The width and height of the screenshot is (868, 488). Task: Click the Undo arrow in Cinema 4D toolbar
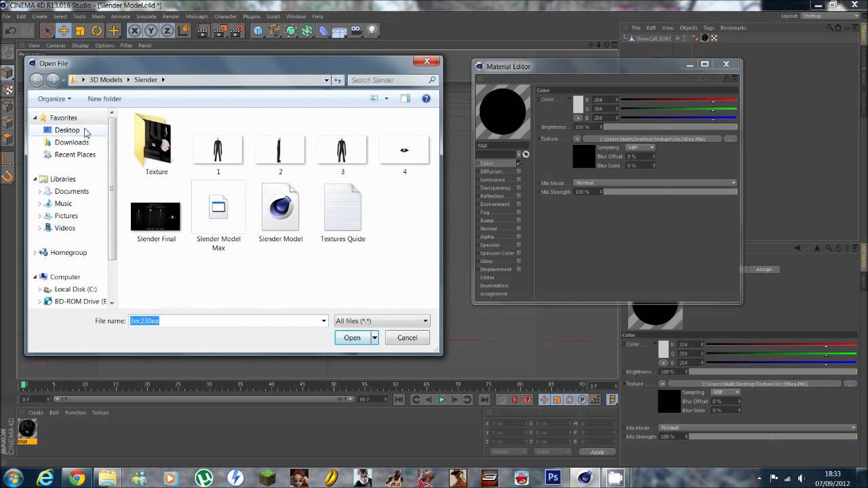[x=11, y=30]
